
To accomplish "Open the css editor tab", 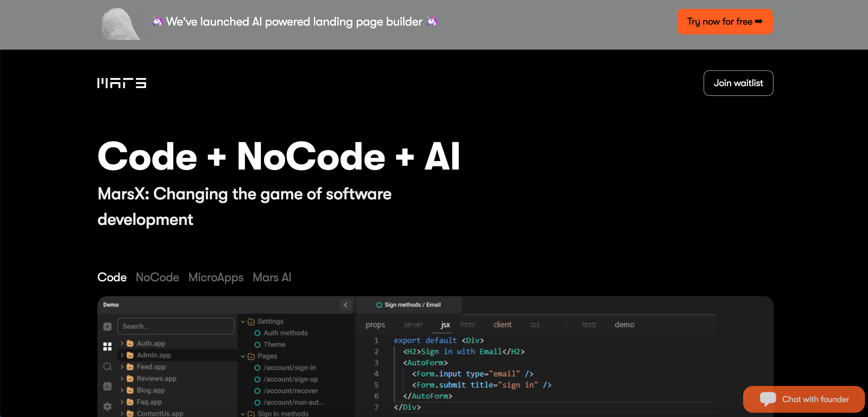I will click(x=535, y=325).
